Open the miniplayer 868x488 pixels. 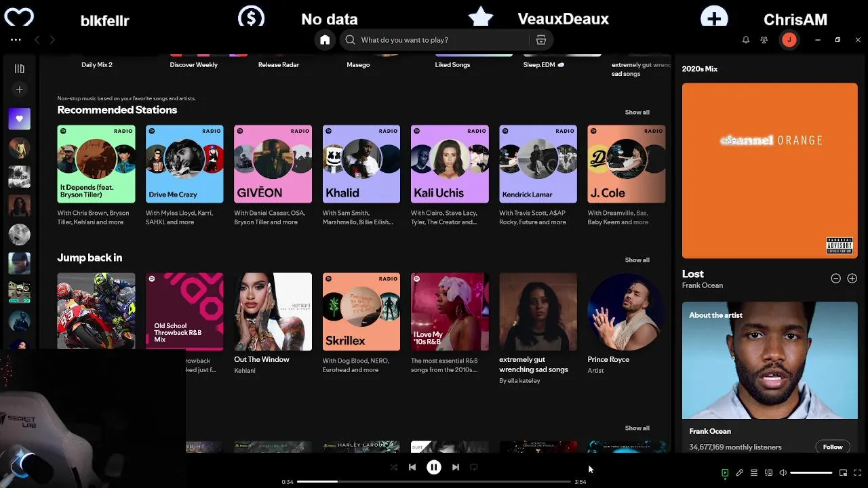tap(843, 473)
